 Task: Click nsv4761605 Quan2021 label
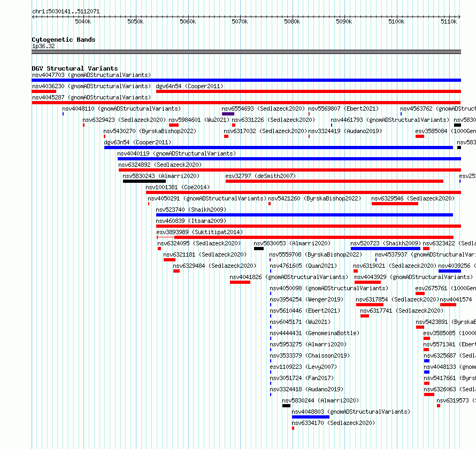303,266
